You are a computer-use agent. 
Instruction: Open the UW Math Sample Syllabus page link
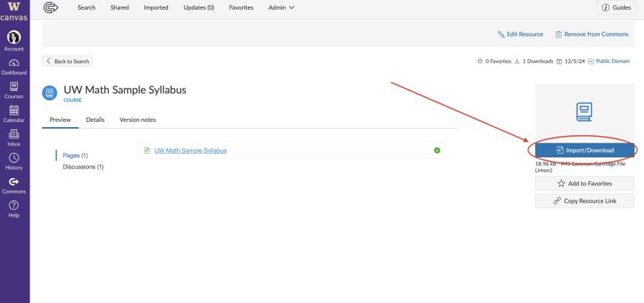190,151
